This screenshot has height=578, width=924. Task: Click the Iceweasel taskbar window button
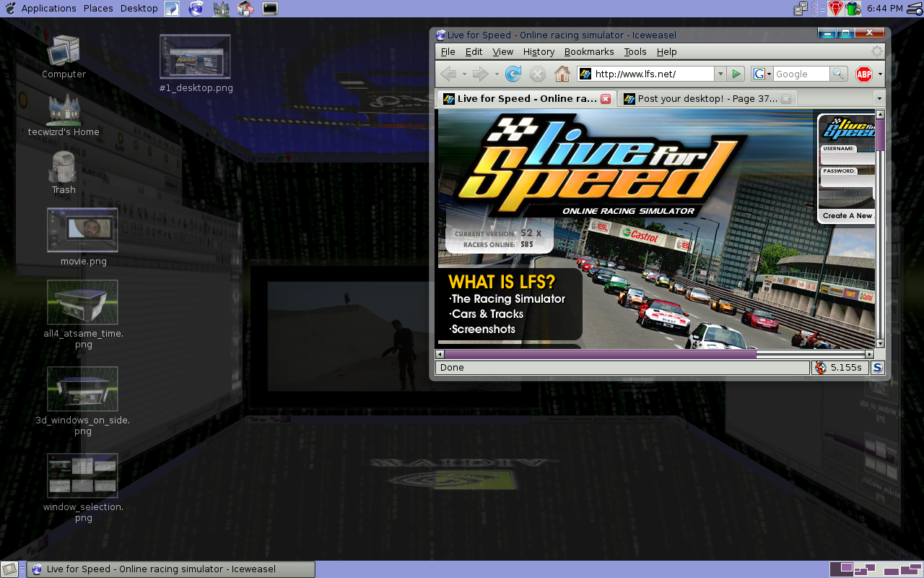[x=171, y=569]
